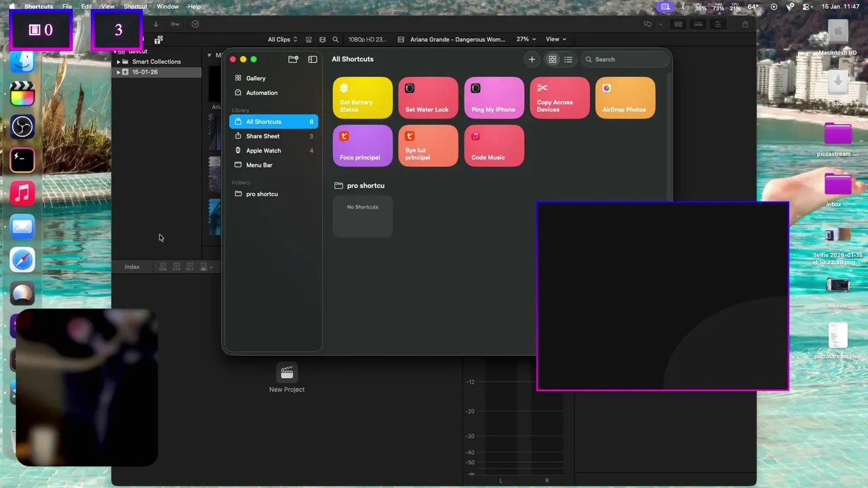Click the Code Music shortcut tile
The height and width of the screenshot is (488, 868).
494,146
